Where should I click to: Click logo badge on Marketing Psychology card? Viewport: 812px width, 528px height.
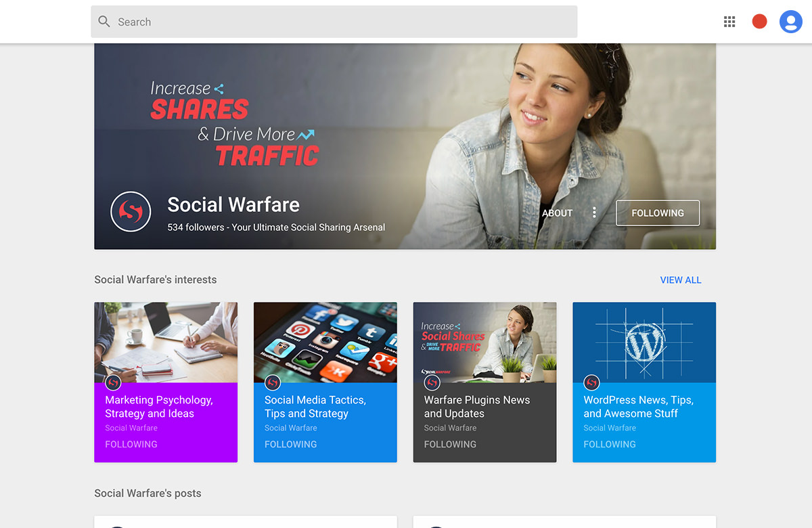click(114, 382)
